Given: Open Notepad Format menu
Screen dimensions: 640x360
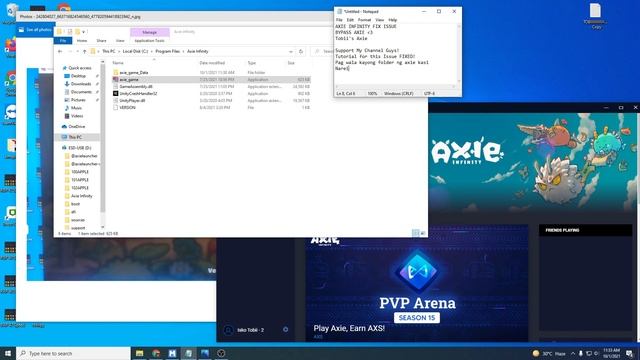Looking at the screenshot, I should pyautogui.click(x=364, y=20).
